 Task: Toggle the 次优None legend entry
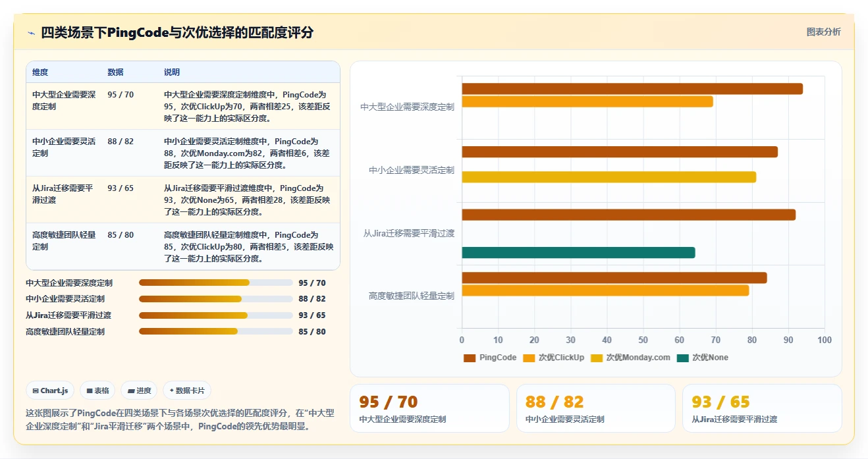(x=702, y=358)
